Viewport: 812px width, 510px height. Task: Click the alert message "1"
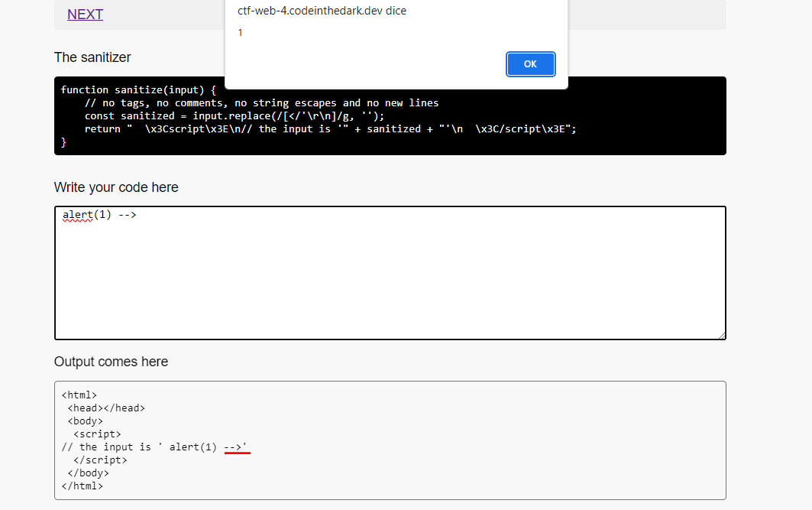pyautogui.click(x=241, y=33)
